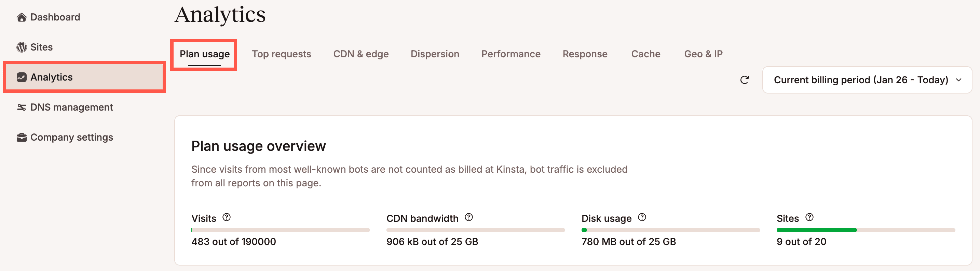Select the Performance tab
The image size is (980, 271).
click(511, 54)
